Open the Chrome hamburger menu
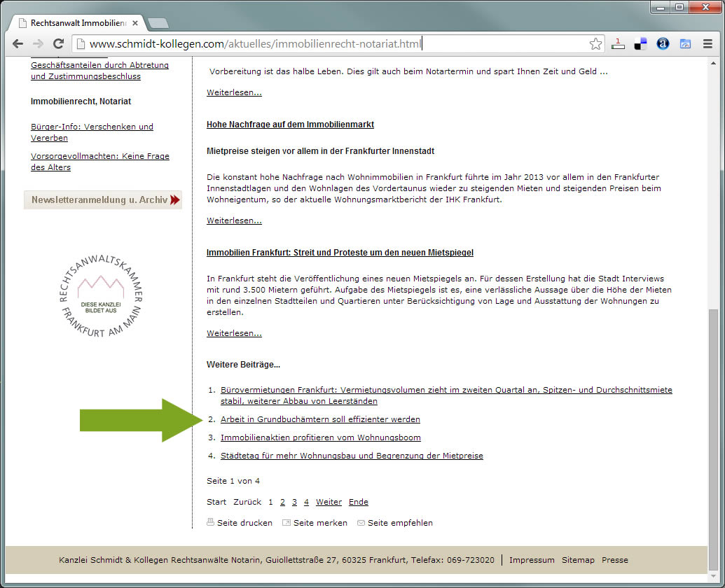This screenshot has height=588, width=725. (708, 44)
